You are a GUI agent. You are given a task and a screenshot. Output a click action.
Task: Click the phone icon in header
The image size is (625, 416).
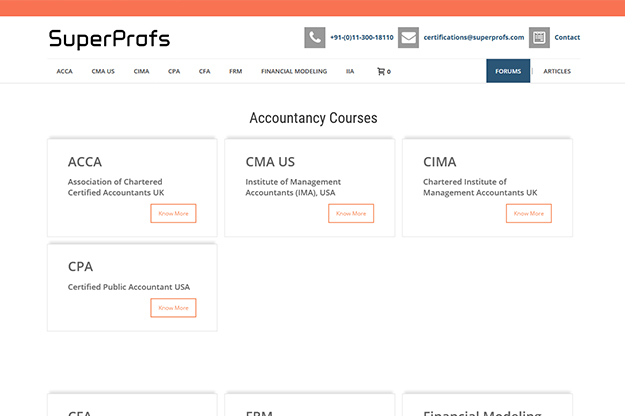coord(315,38)
